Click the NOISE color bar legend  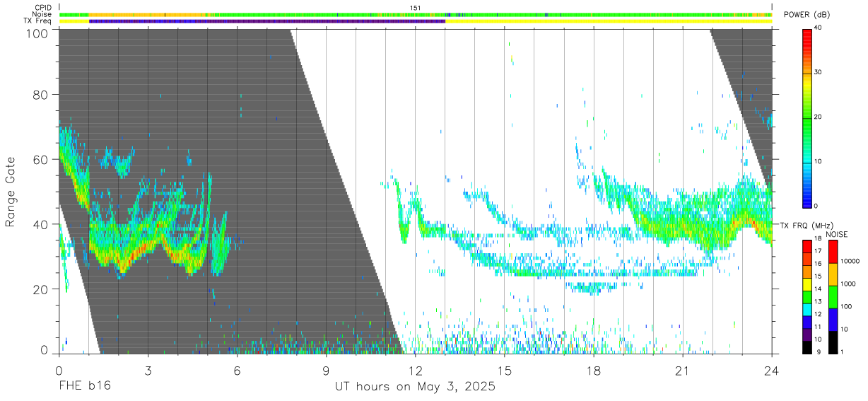(833, 296)
